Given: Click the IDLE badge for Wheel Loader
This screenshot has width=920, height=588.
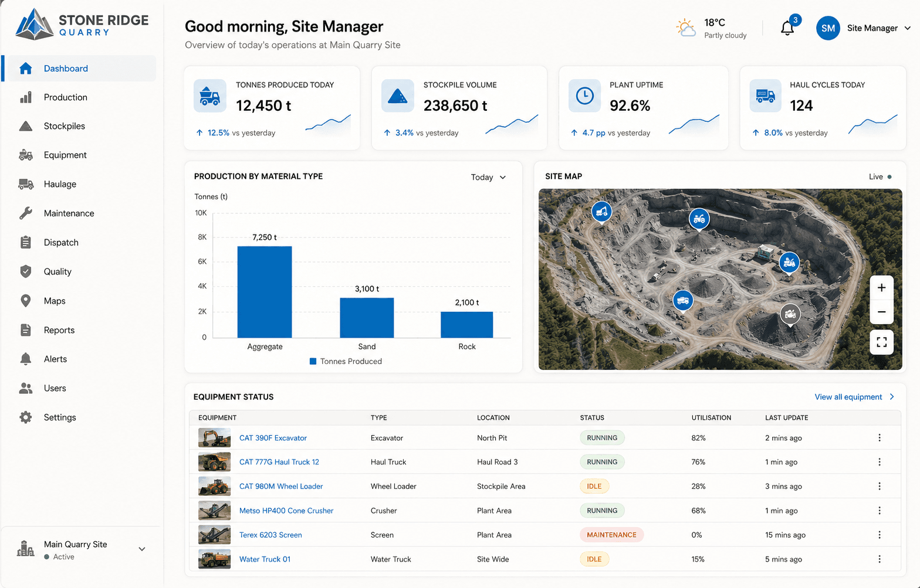Looking at the screenshot, I should [594, 486].
